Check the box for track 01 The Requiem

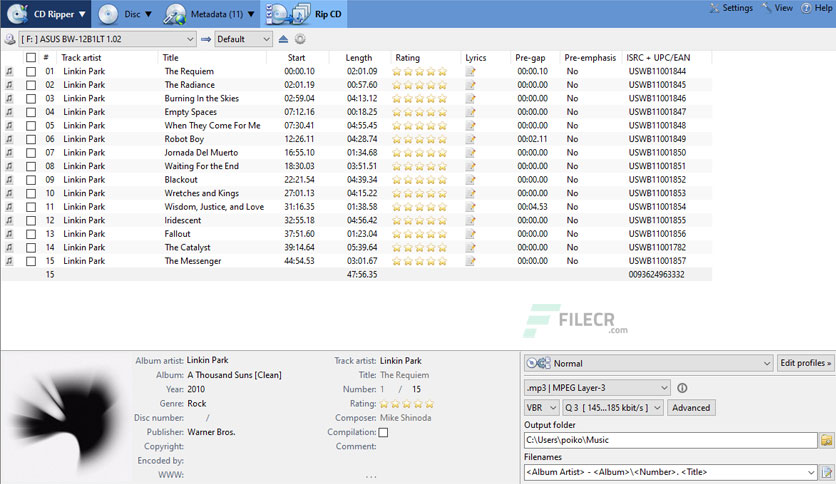click(x=31, y=71)
